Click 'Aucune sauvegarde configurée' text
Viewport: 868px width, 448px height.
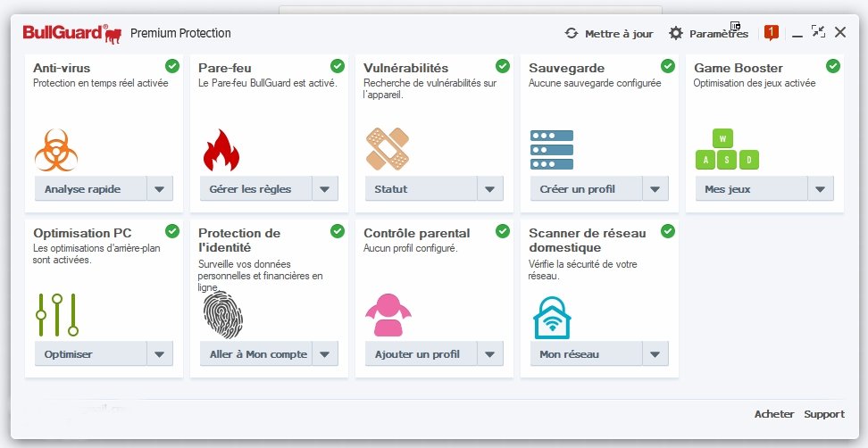595,83
